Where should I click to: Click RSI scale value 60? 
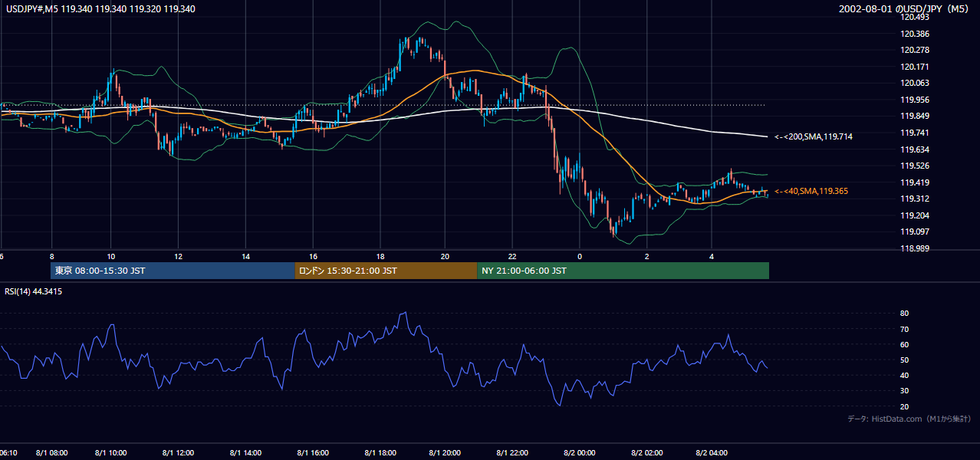click(x=905, y=345)
